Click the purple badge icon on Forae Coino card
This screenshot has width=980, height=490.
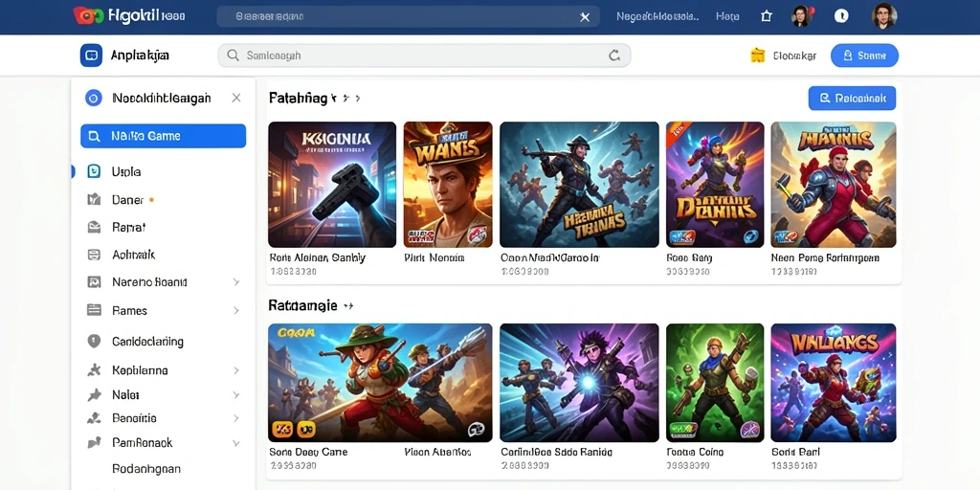[749, 430]
